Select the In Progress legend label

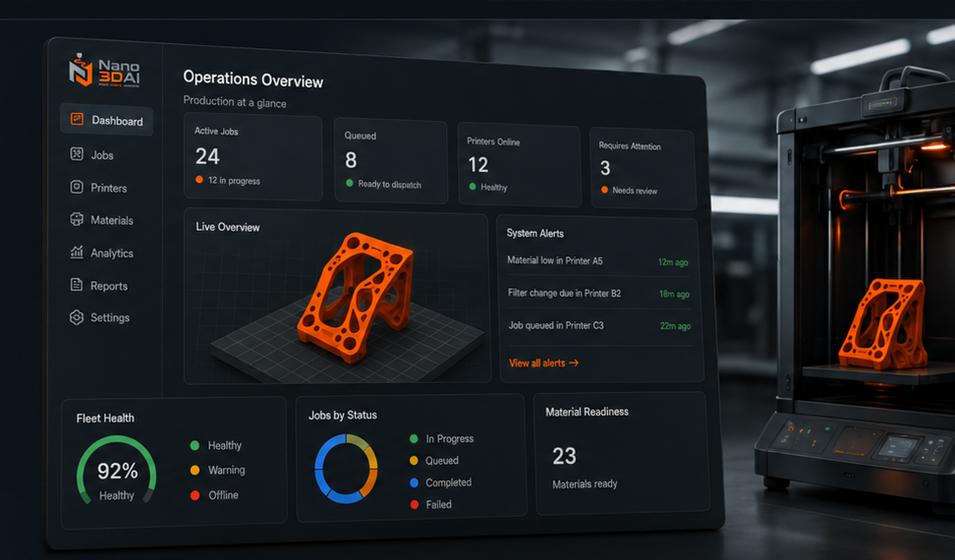(449, 439)
